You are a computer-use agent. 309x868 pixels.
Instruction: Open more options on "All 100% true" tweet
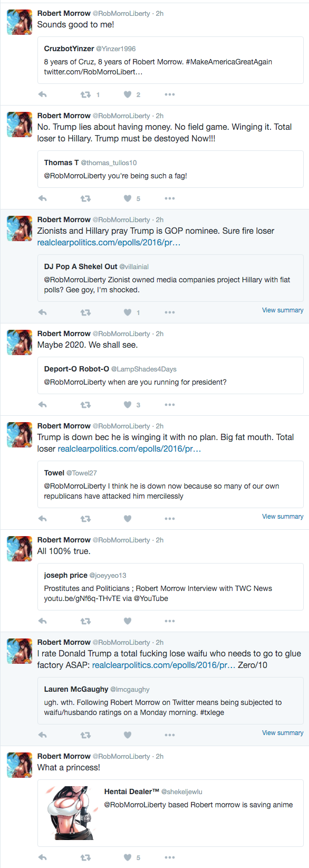(169, 621)
